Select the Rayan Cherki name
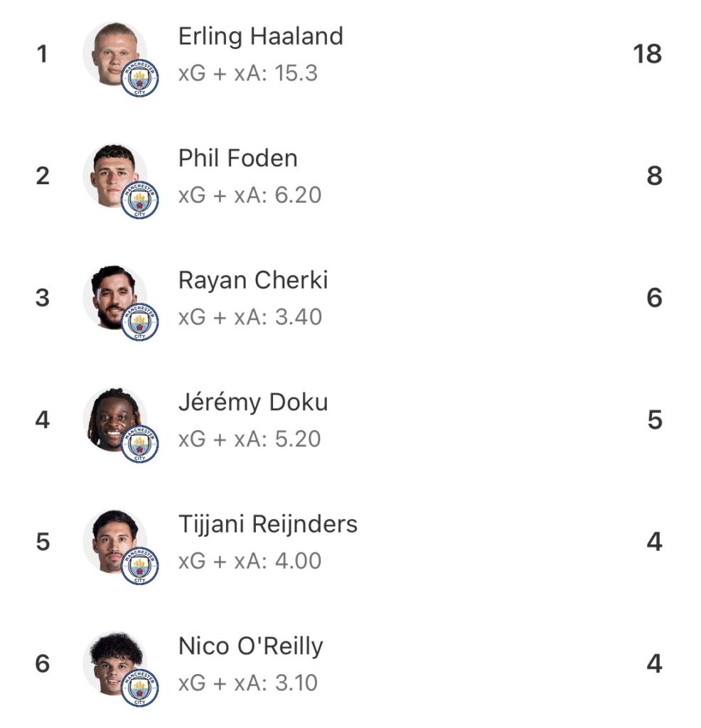The image size is (701, 728). click(x=252, y=280)
